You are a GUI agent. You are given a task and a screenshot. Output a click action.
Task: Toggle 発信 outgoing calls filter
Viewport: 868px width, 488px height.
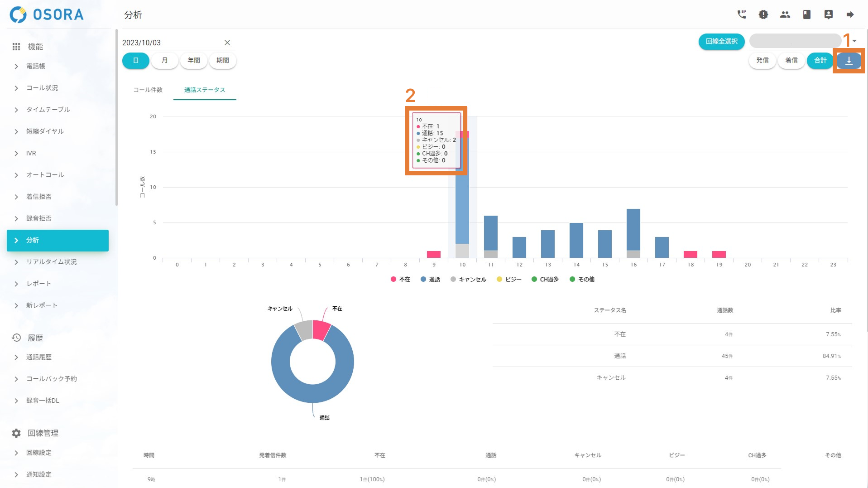pos(762,60)
